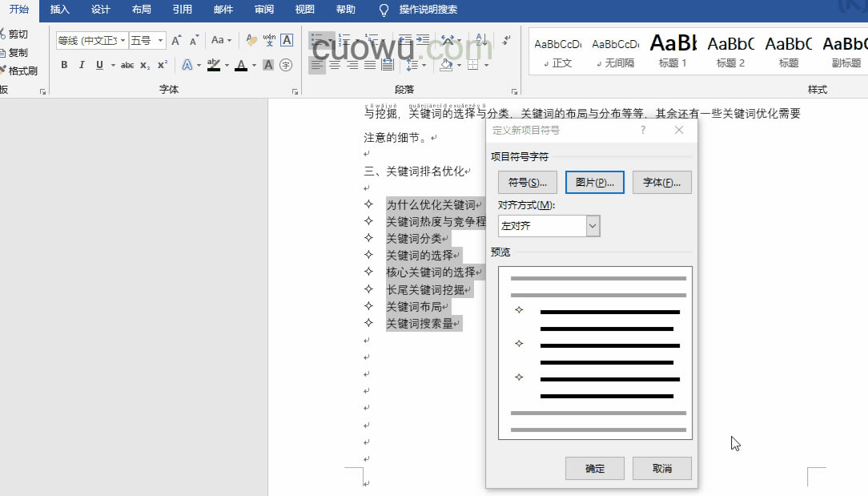Click the sort (A-Z) icon
Screen dimensions: 868x496
tap(481, 39)
